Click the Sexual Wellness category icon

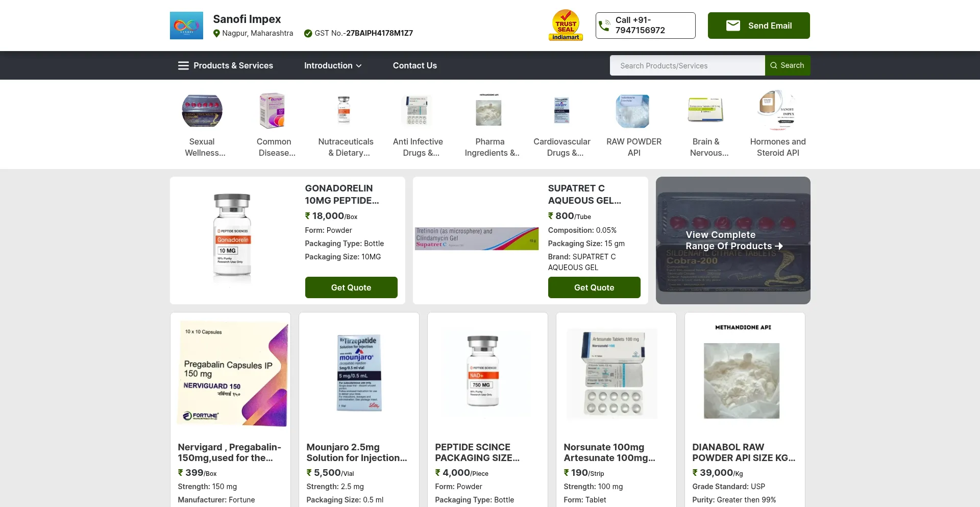[202, 111]
